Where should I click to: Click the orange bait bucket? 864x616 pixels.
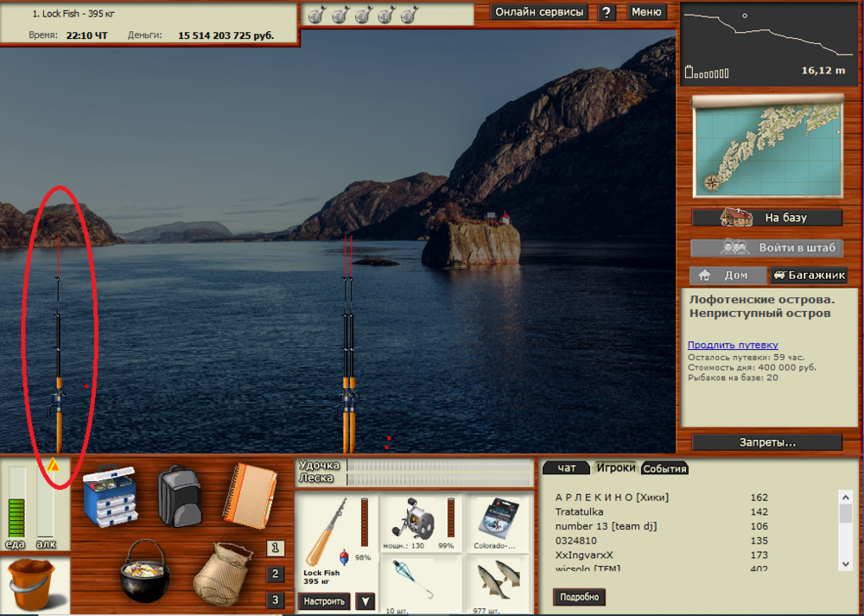(32, 585)
